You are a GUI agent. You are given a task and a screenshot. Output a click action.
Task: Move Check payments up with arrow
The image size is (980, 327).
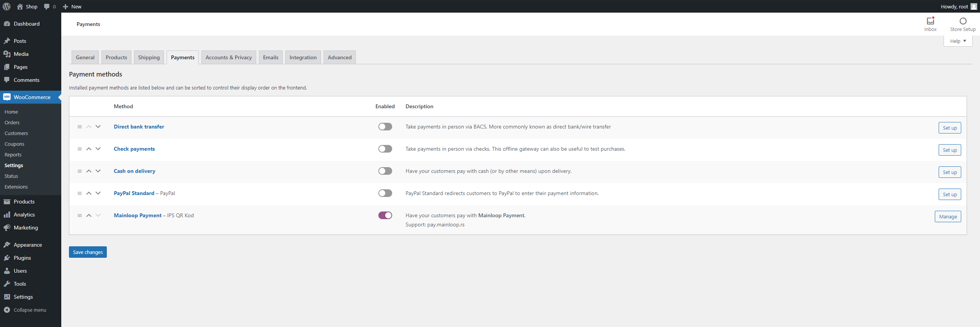[89, 149]
